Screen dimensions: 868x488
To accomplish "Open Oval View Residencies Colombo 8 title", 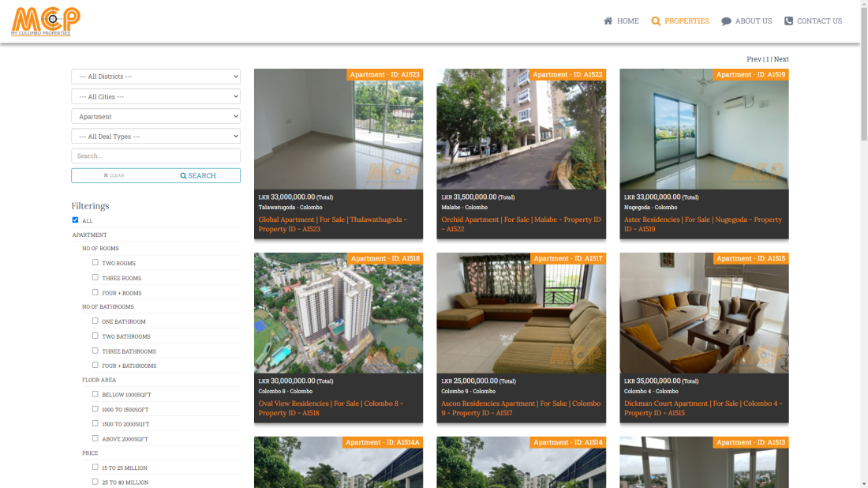I will [x=331, y=408].
